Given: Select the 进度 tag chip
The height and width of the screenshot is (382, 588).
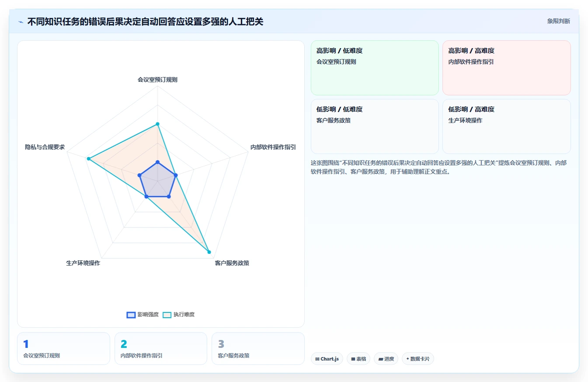Looking at the screenshot, I should tap(386, 359).
